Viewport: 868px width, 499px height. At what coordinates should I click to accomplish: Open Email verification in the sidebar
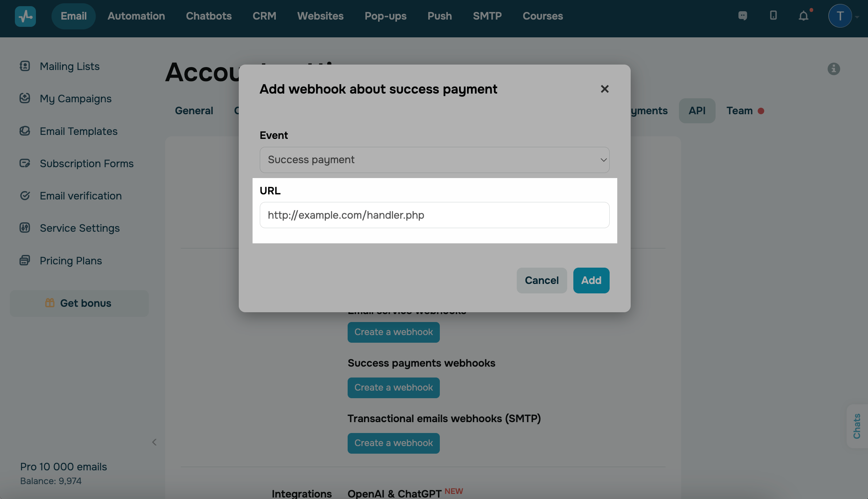coord(81,196)
